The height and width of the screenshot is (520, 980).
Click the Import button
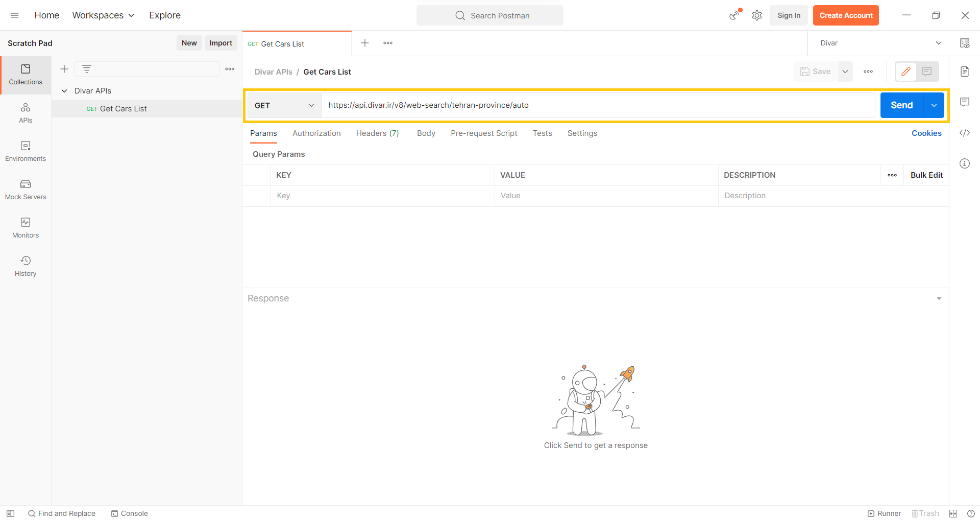(221, 43)
